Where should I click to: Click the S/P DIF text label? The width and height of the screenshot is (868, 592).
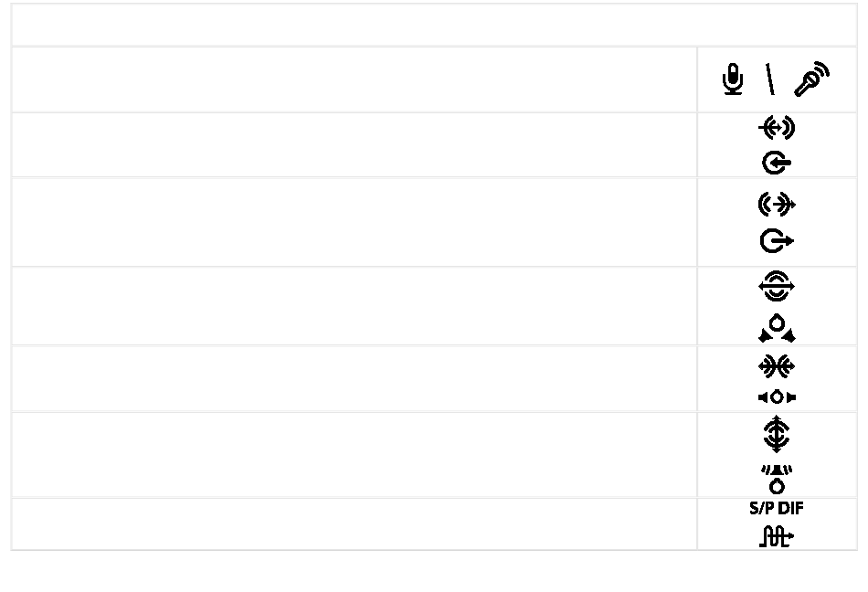click(x=777, y=509)
